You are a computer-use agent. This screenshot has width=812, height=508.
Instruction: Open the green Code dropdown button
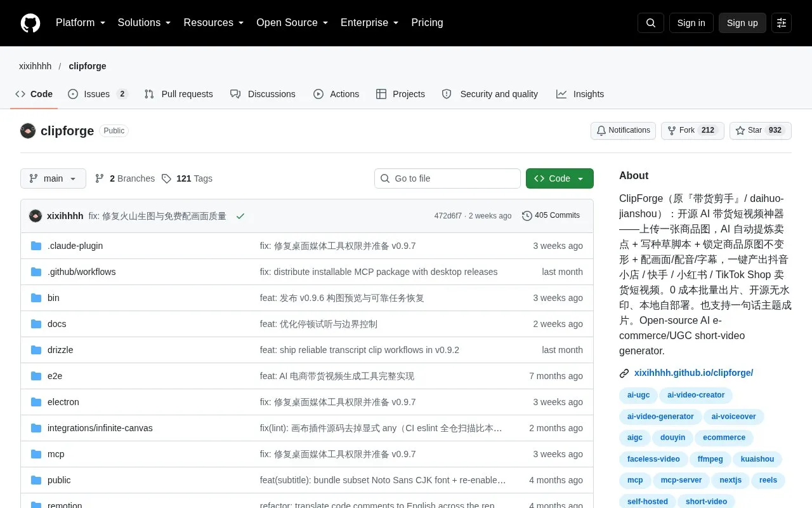pyautogui.click(x=560, y=178)
